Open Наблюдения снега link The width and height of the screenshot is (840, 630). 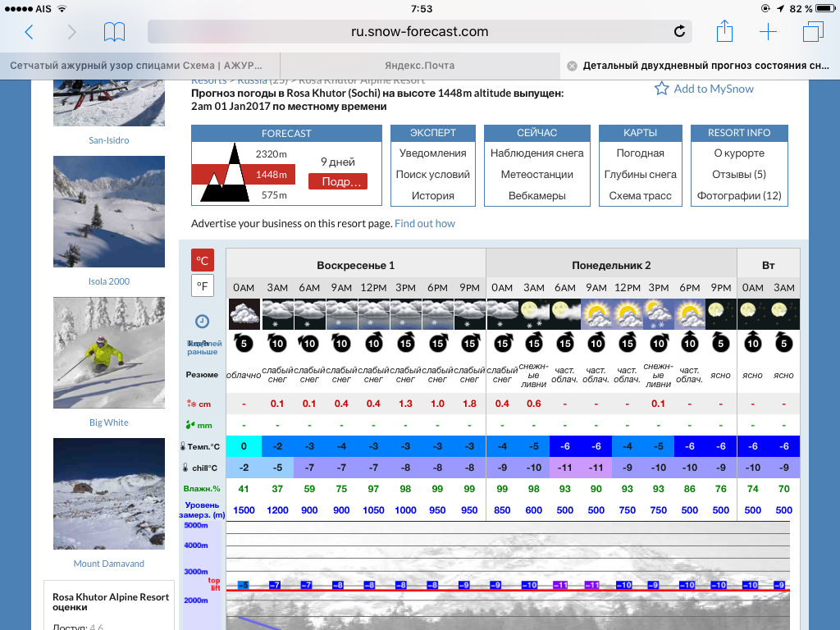(536, 153)
